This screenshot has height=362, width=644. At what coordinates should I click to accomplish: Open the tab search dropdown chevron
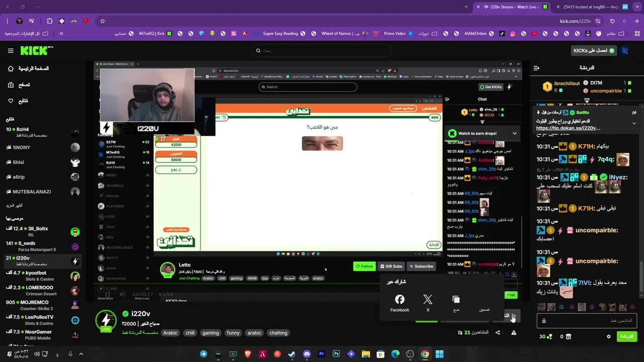(636, 7)
